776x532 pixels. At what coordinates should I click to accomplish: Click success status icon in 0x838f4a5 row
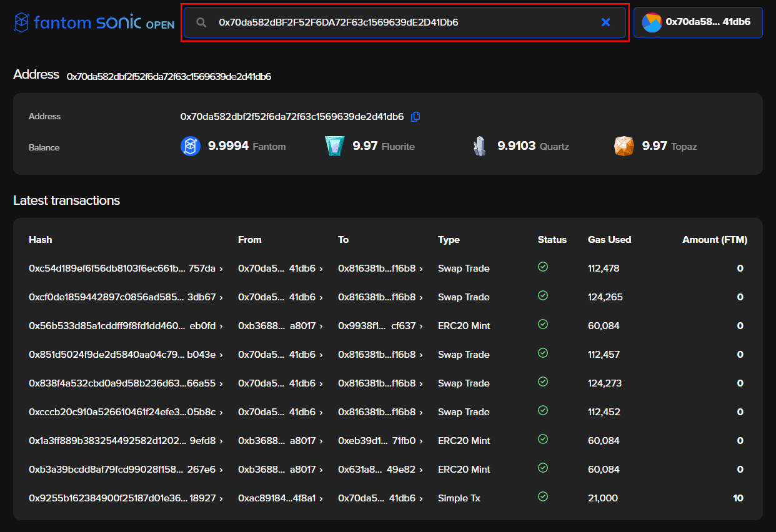click(543, 382)
